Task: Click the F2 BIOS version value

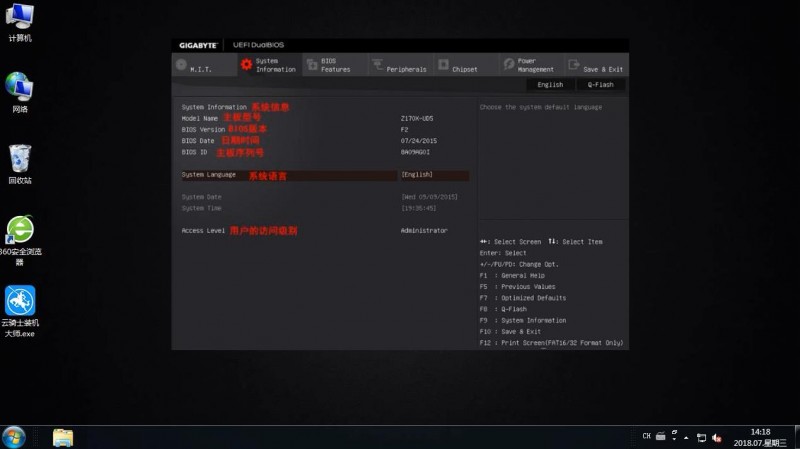Action: pos(404,130)
